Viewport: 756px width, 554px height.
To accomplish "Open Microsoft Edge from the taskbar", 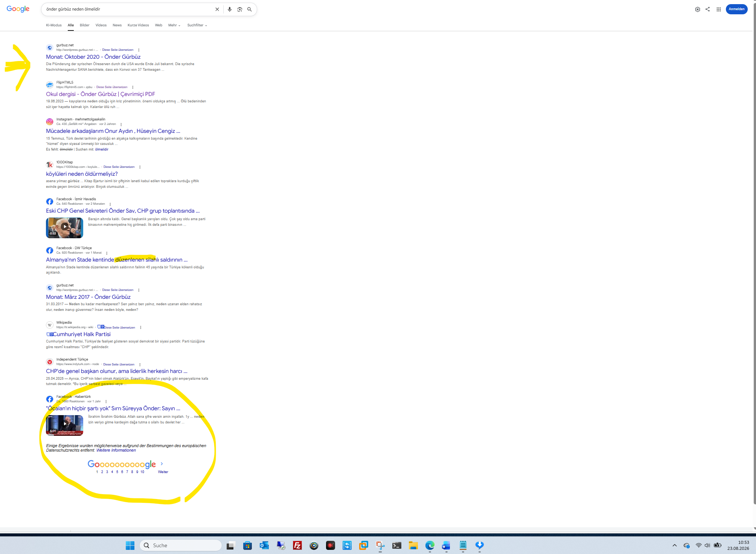I will (x=430, y=545).
